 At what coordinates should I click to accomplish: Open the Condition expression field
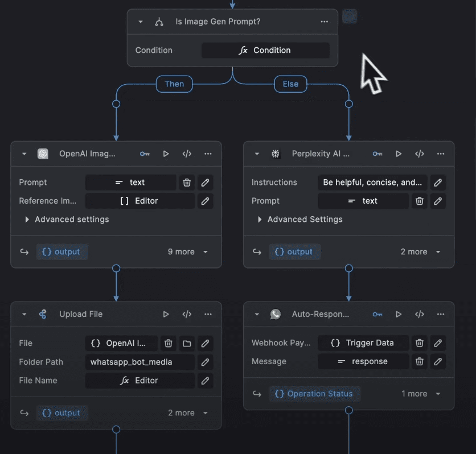point(266,50)
